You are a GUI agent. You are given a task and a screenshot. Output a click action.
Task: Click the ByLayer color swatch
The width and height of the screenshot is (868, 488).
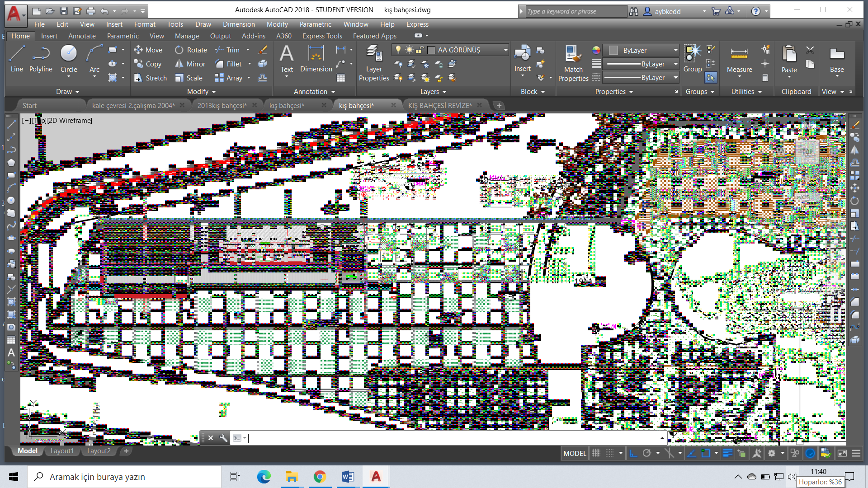click(613, 50)
